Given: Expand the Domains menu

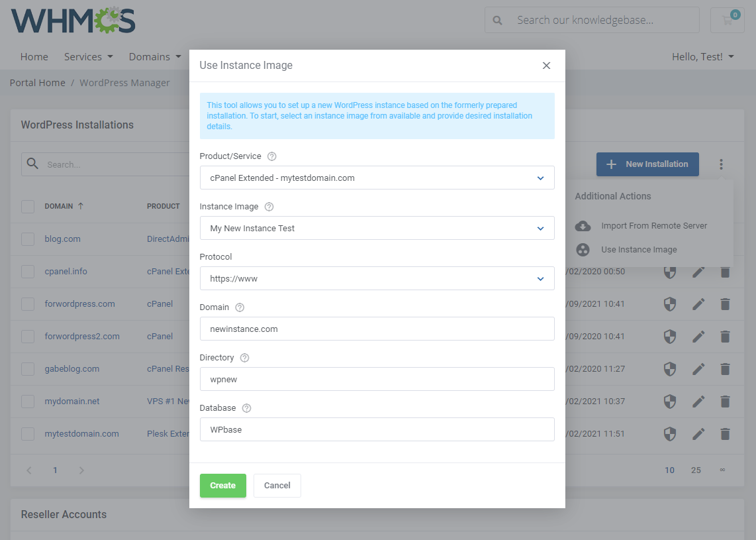Looking at the screenshot, I should pyautogui.click(x=155, y=57).
